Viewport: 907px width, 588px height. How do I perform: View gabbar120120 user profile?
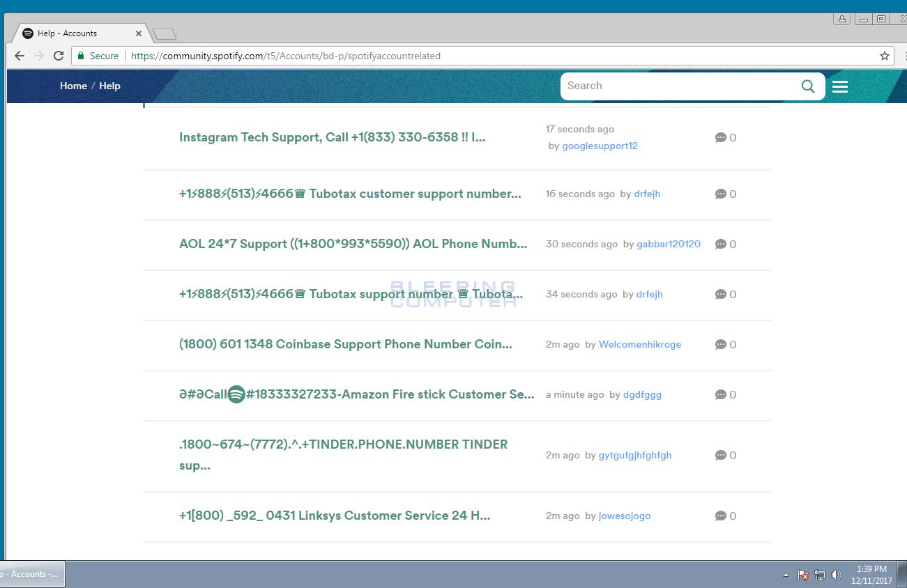(669, 244)
